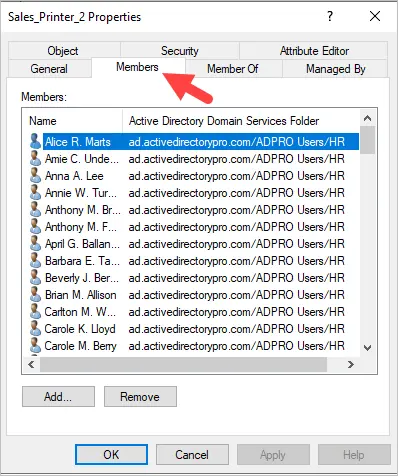Select the name Anthony M. F...
The width and height of the screenshot is (398, 476).
81,227
